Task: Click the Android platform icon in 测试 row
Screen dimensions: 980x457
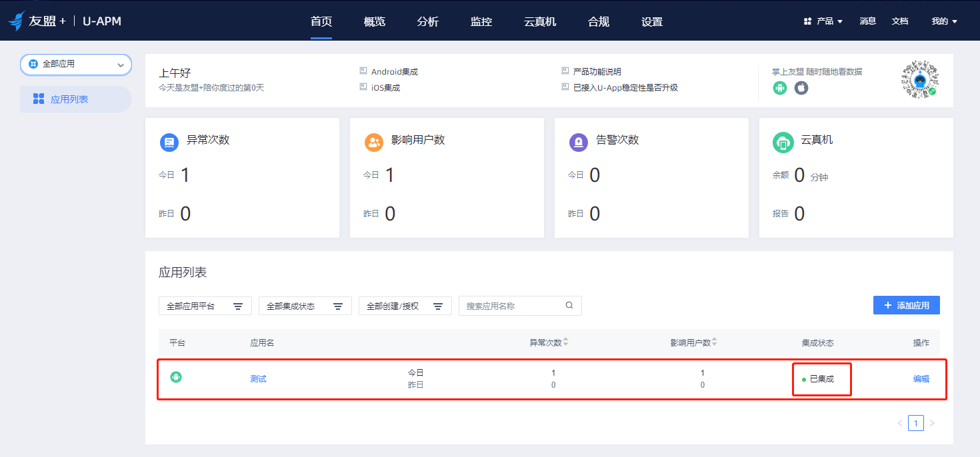Action: (176, 376)
